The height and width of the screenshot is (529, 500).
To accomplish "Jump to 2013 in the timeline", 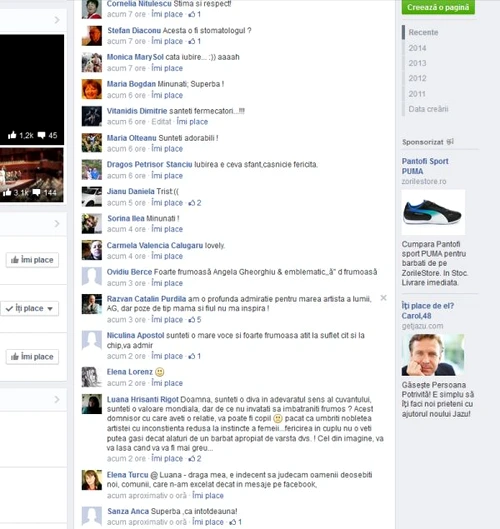I will [x=417, y=63].
